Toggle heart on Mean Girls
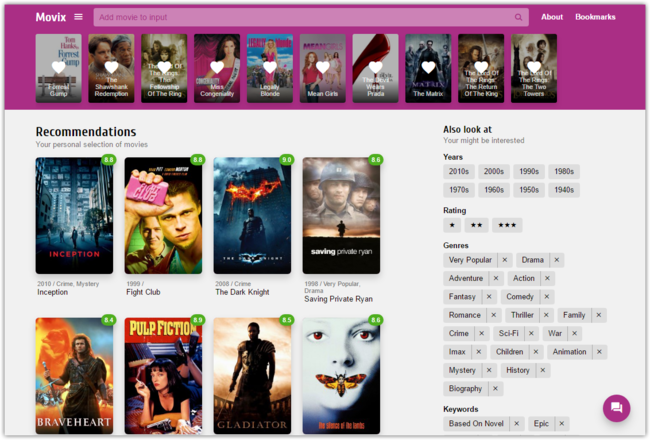 tap(323, 67)
